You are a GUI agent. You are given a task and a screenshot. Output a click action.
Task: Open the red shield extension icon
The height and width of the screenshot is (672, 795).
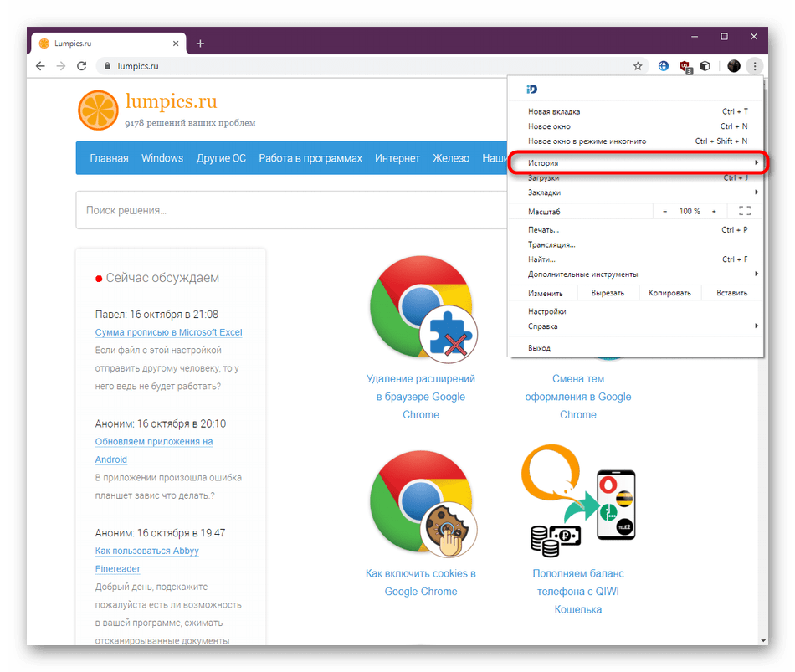coord(685,66)
